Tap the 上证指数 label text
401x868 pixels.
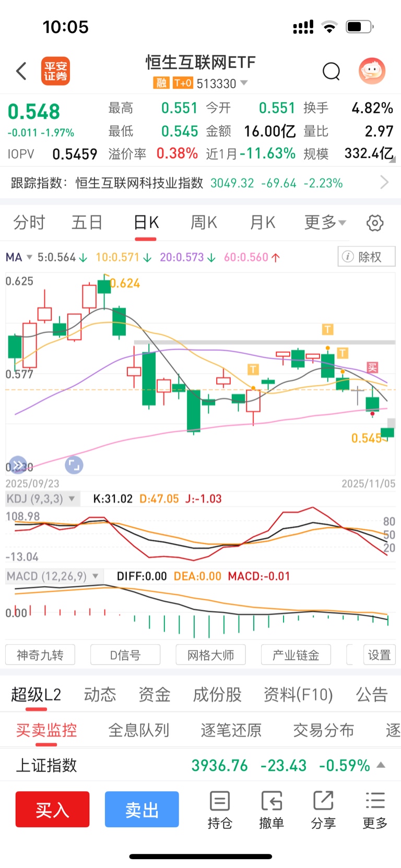(46, 765)
